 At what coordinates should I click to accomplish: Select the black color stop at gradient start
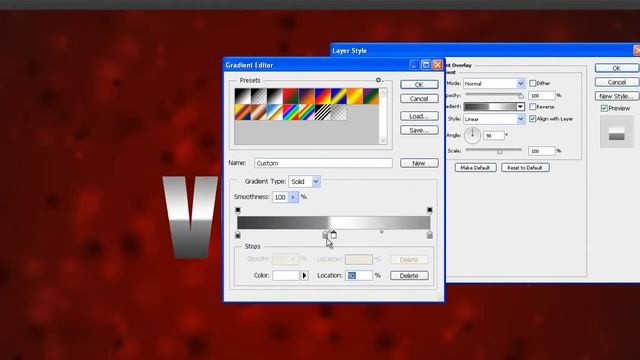click(238, 235)
